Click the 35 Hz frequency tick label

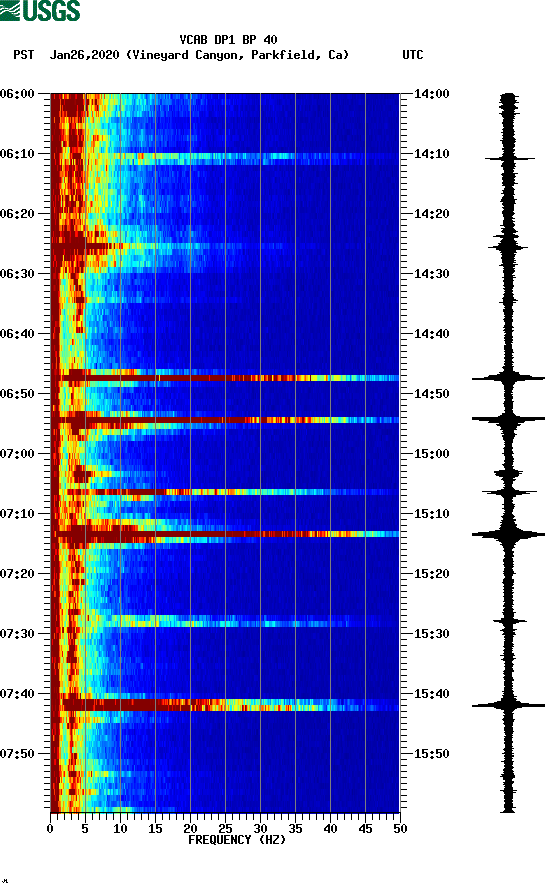tap(295, 829)
